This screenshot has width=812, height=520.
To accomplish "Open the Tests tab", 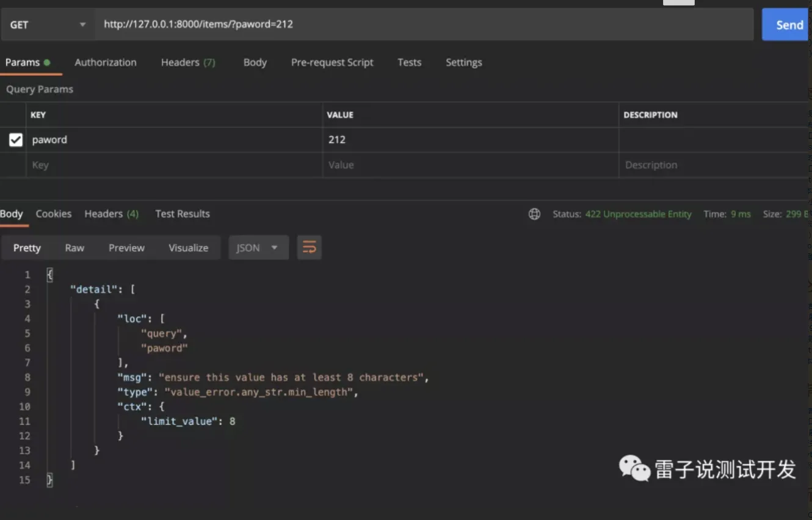I will coord(409,62).
